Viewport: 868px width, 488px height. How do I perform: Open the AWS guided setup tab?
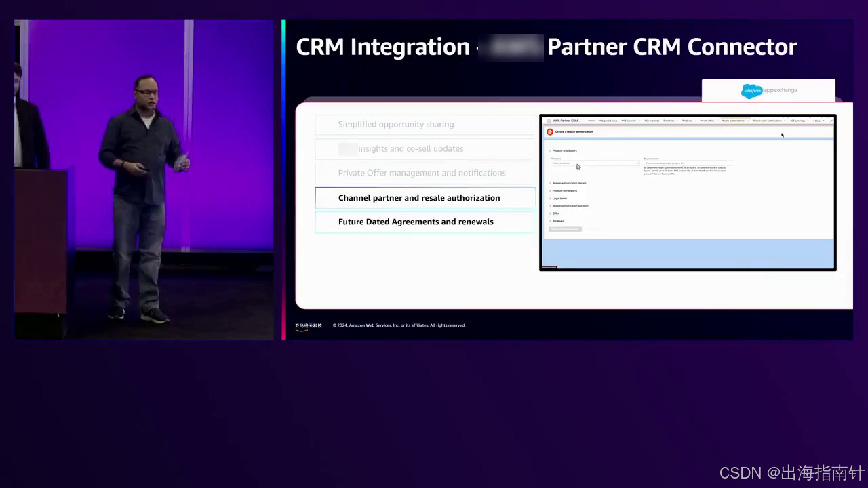[x=608, y=121]
